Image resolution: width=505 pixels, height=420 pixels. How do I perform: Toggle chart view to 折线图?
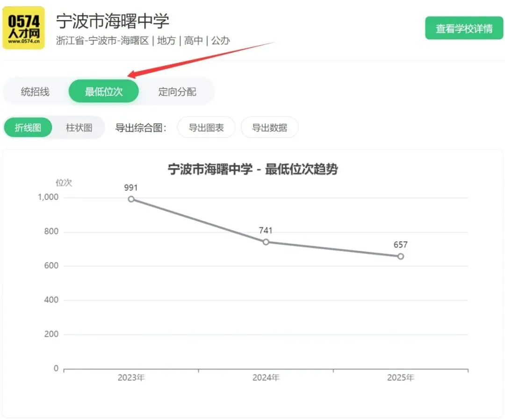(x=28, y=128)
